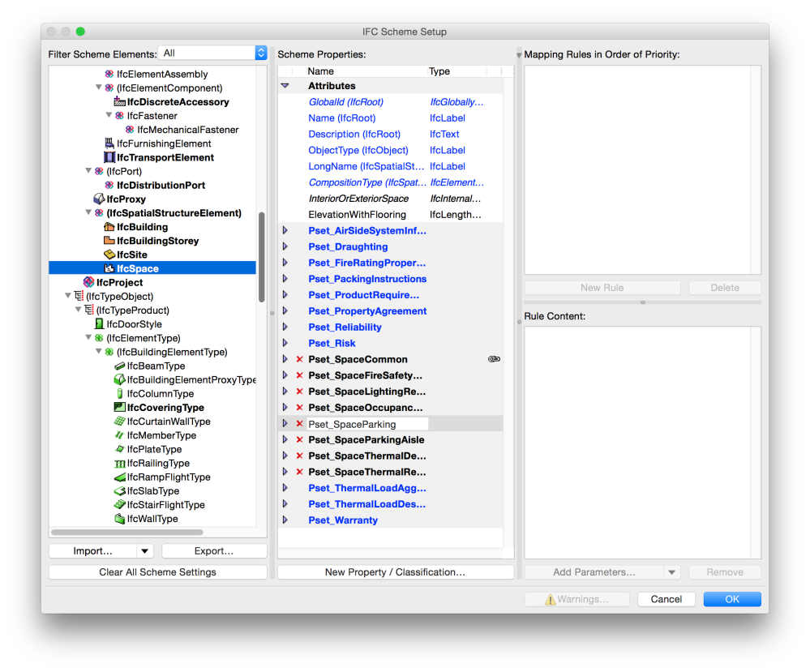Click the Pset_SpaceParking name edit field
This screenshot has height=672, width=810.
tap(367, 424)
